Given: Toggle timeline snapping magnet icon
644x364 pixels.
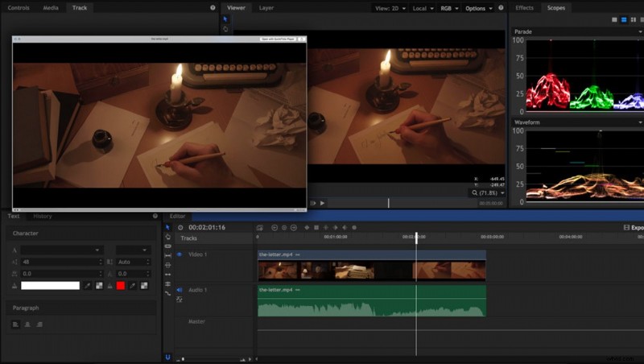Looking at the screenshot, I should click(167, 357).
